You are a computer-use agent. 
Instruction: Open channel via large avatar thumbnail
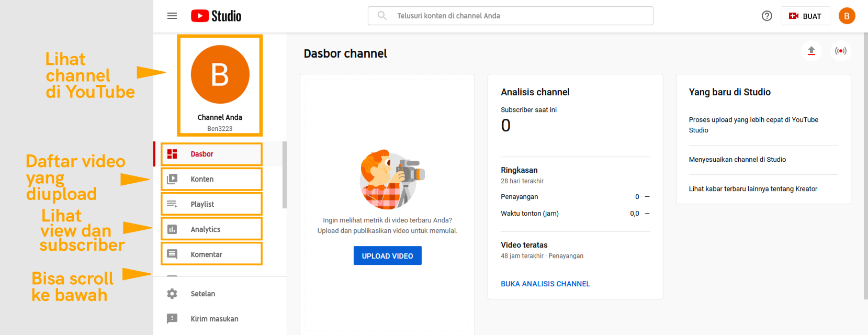coord(220,74)
